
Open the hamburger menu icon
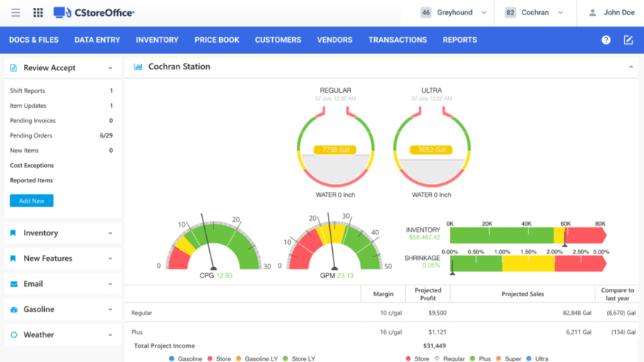[x=16, y=13]
